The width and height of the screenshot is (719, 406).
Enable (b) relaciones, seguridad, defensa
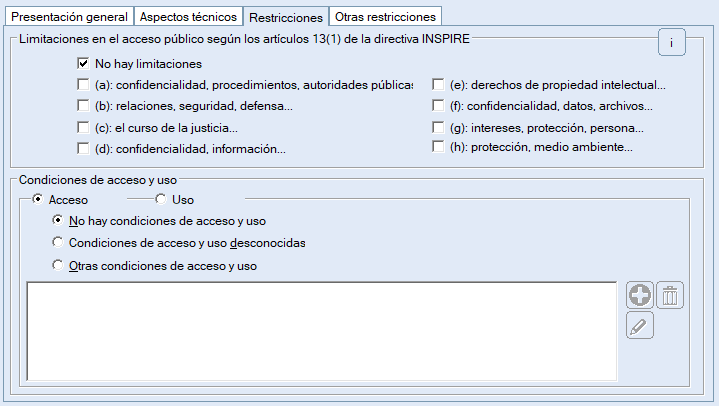83,106
